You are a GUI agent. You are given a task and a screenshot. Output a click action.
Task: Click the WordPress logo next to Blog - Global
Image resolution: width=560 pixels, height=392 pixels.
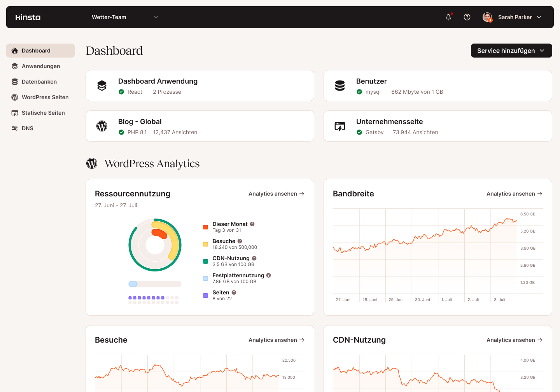point(102,126)
